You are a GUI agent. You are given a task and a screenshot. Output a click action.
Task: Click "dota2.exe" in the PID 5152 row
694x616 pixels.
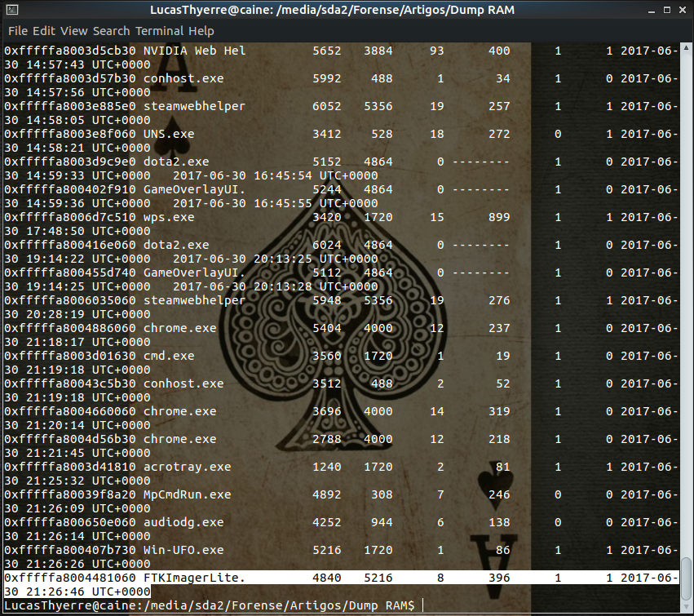point(176,162)
